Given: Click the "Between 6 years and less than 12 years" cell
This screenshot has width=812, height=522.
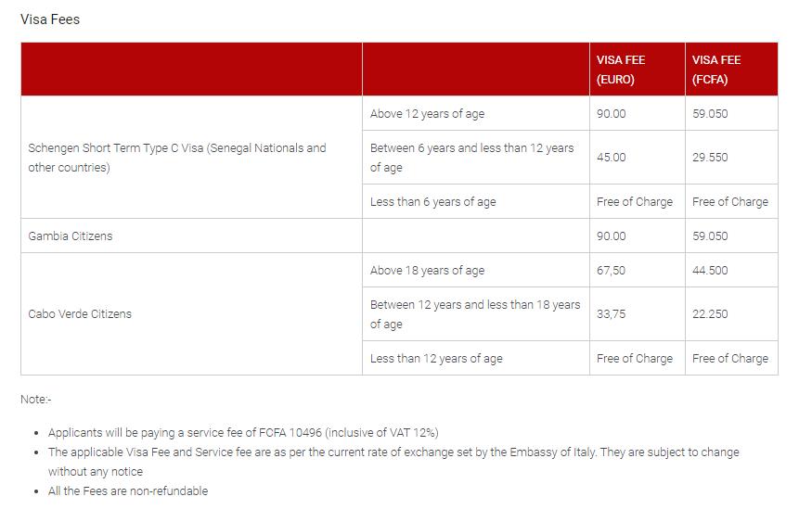Looking at the screenshot, I should pos(471,158).
